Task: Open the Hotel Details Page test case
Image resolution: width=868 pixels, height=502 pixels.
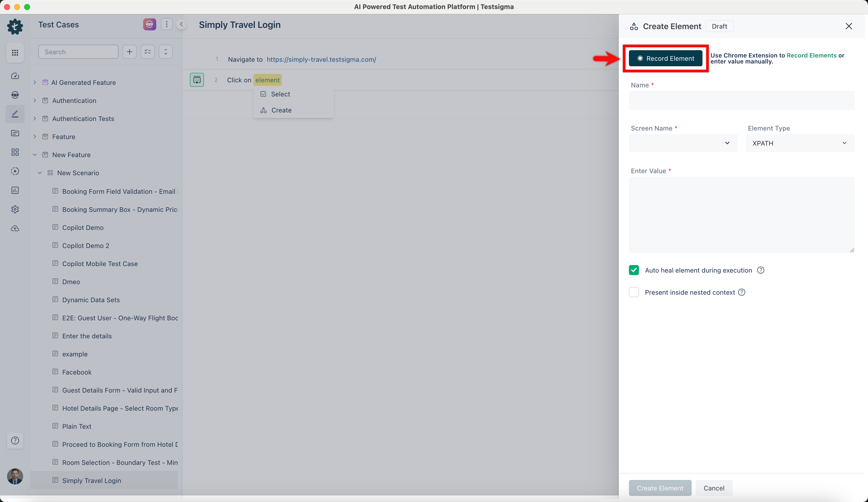Action: 120,408
